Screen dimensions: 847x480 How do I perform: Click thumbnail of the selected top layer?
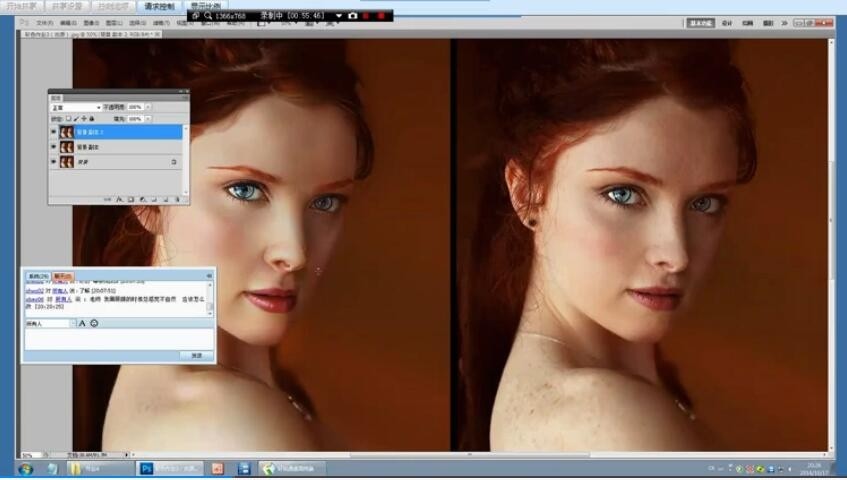pos(67,132)
